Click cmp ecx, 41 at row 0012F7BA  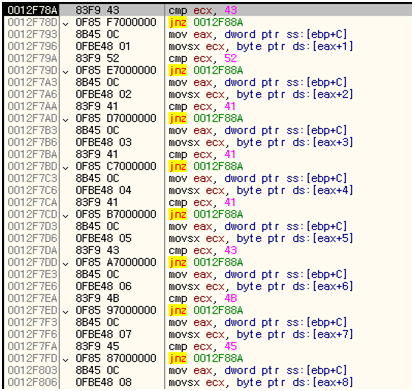pyautogui.click(x=202, y=154)
